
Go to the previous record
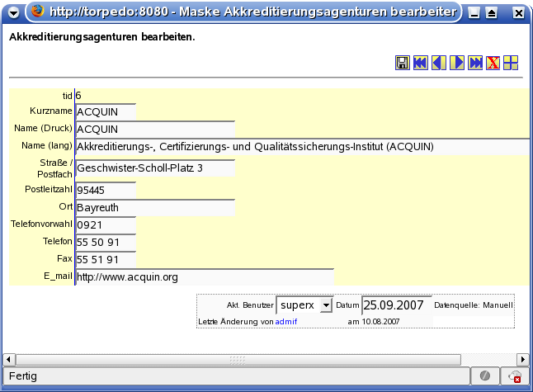tap(439, 63)
